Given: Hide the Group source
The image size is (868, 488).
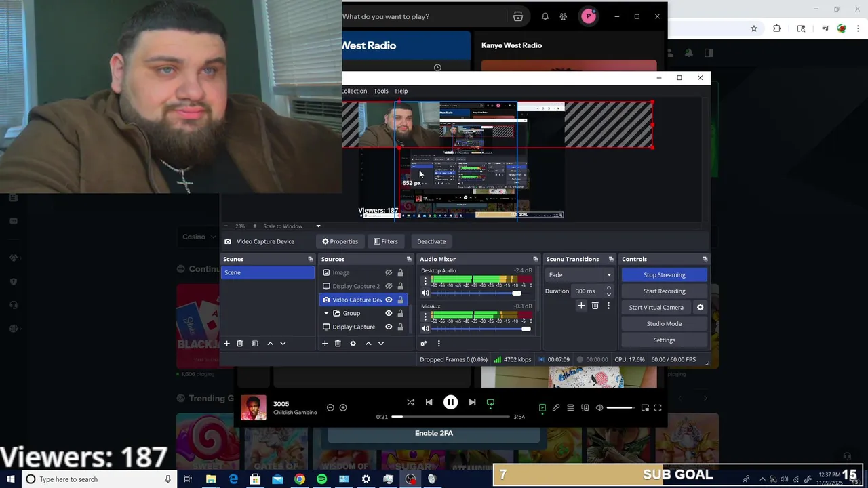Looking at the screenshot, I should click(x=389, y=313).
